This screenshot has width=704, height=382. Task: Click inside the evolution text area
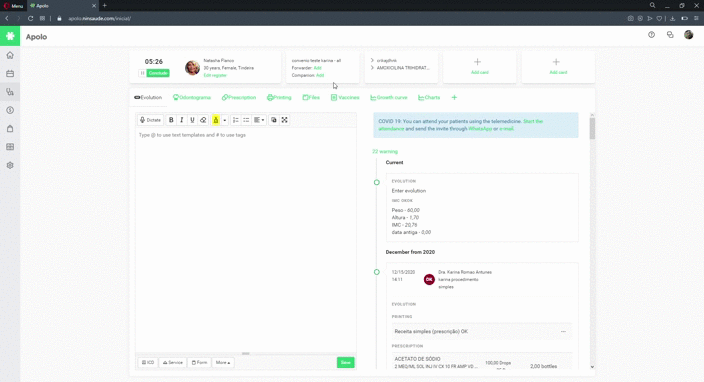pos(246,240)
